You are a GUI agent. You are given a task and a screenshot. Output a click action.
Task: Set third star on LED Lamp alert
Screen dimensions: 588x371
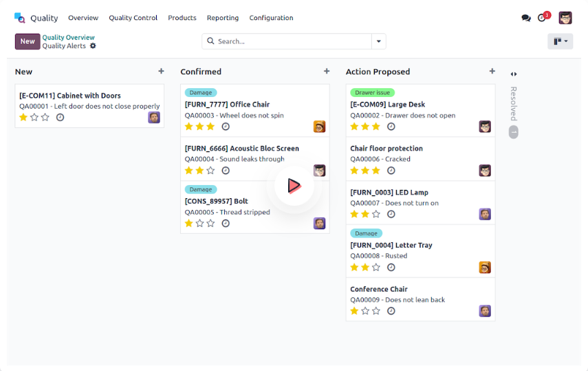coord(376,214)
